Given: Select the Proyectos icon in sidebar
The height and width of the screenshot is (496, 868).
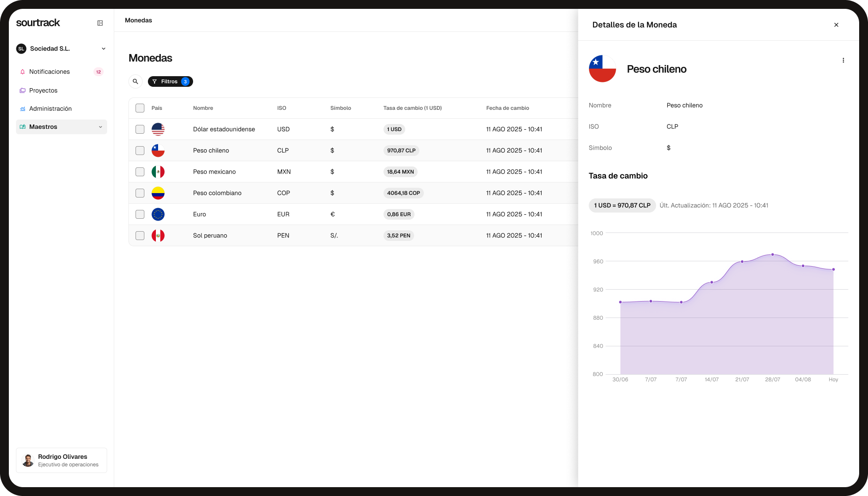Looking at the screenshot, I should coord(23,90).
